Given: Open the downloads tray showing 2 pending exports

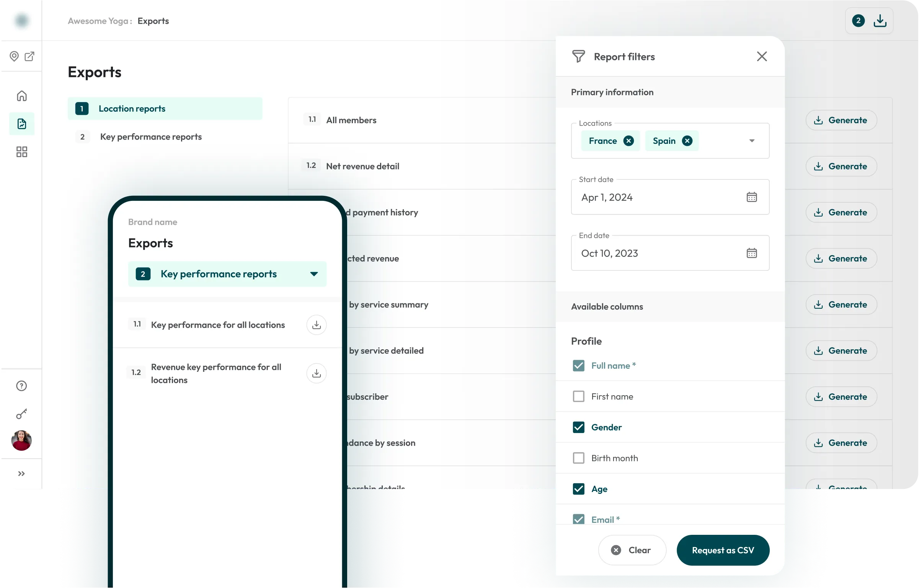Looking at the screenshot, I should tap(869, 21).
